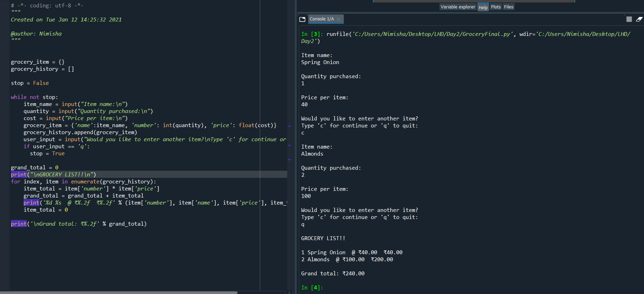Click the 'grocery_history = []' code line

43,69
